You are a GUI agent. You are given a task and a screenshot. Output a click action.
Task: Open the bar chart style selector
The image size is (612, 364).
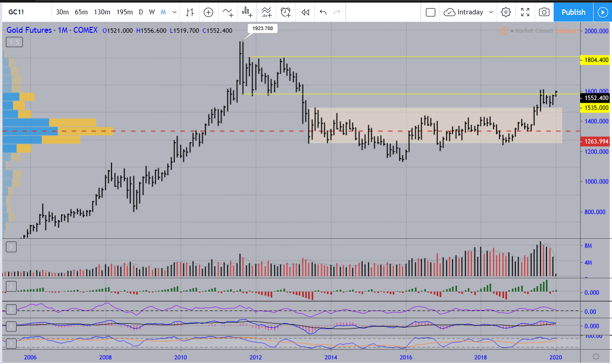click(190, 12)
